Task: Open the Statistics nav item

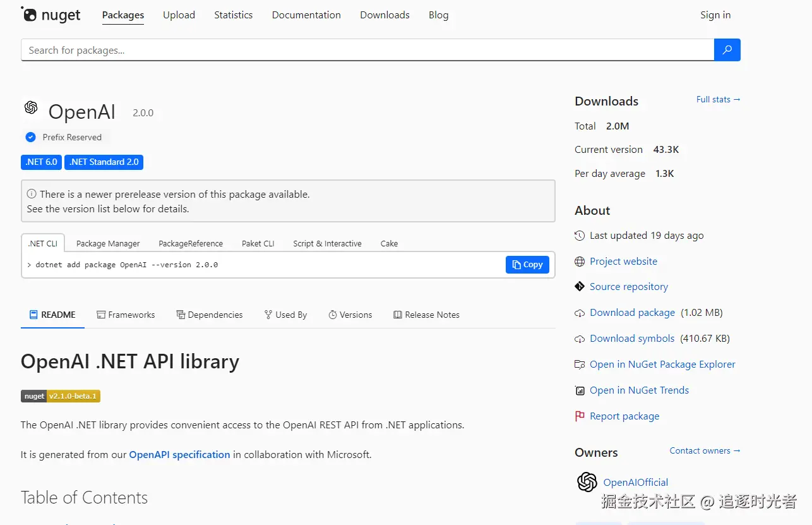Action: (233, 15)
